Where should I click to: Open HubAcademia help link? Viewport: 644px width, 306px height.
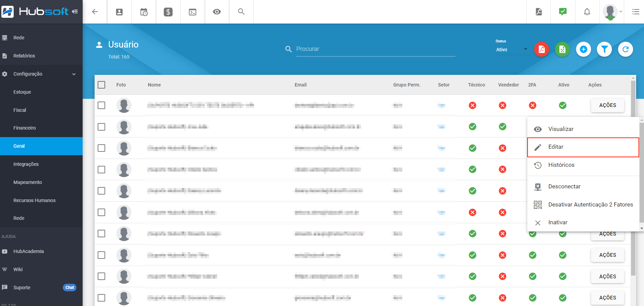pos(41,251)
